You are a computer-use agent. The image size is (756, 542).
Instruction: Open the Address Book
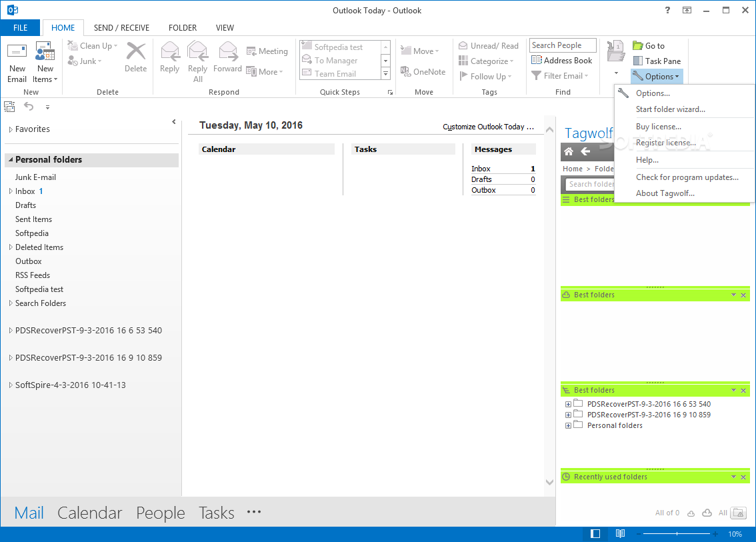tap(562, 60)
